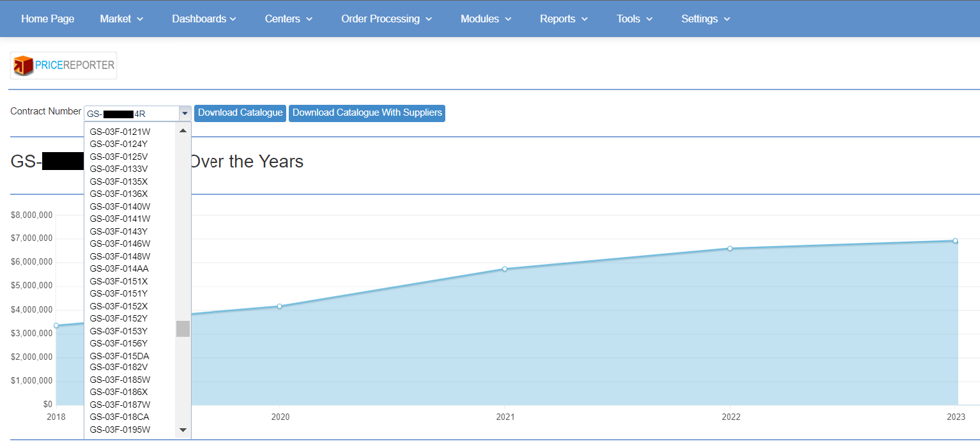This screenshot has width=980, height=441.
Task: Open the Order Processing menu
Action: 387,19
